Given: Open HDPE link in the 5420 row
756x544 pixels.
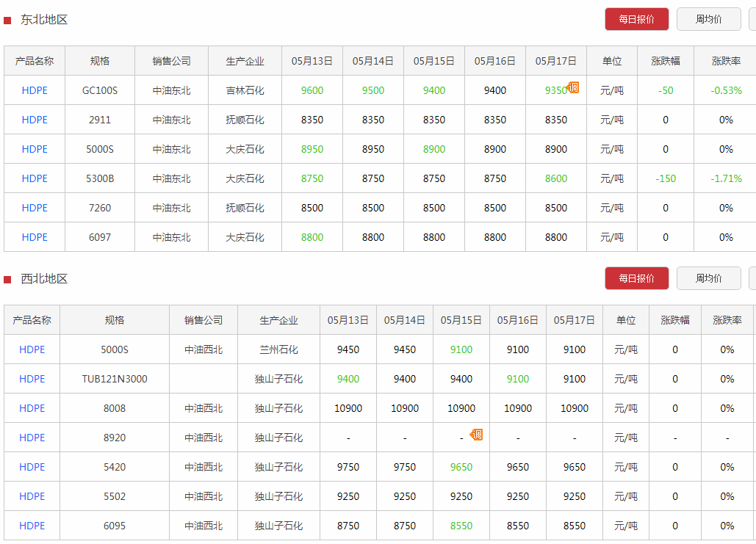Looking at the screenshot, I should click(x=32, y=468).
